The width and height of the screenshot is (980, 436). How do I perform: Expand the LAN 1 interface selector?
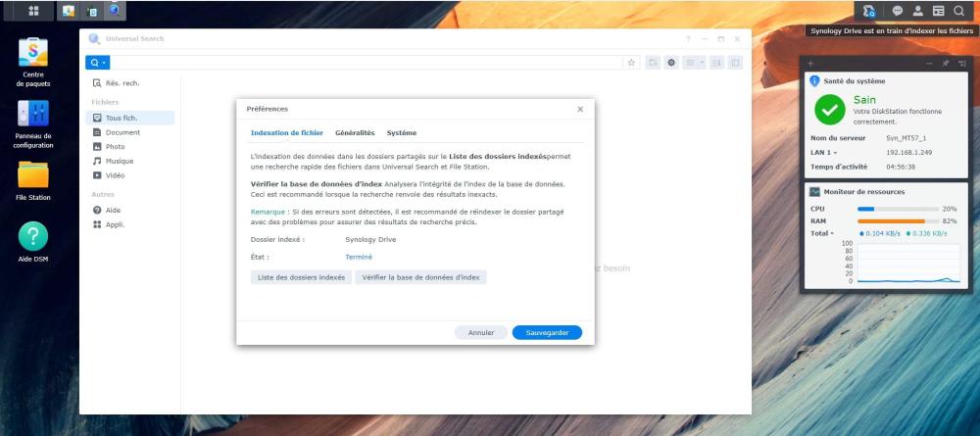click(x=824, y=153)
